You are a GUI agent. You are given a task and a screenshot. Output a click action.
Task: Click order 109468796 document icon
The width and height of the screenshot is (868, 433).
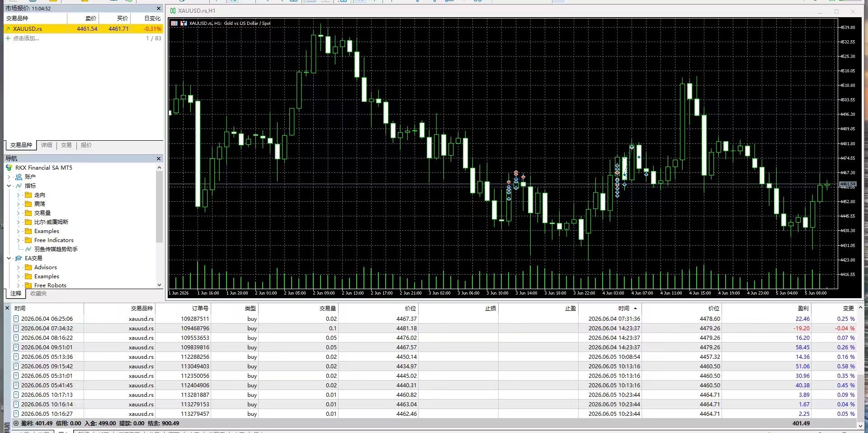coord(16,328)
